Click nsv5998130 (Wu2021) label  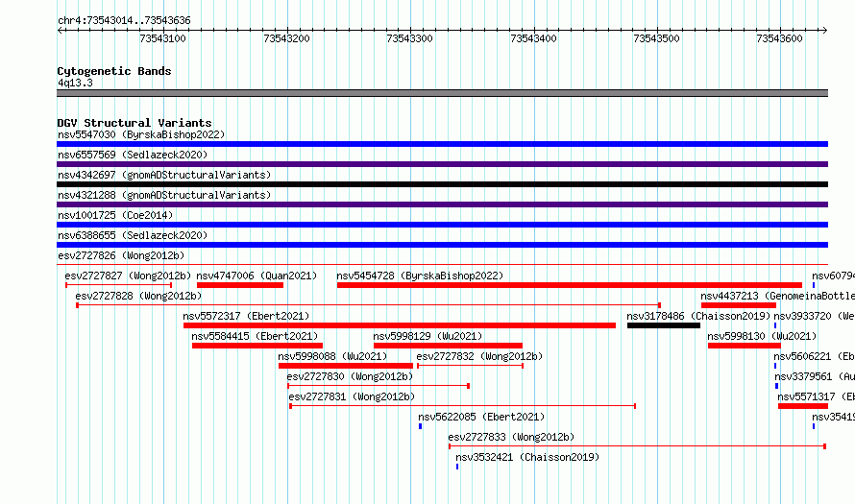762,336
